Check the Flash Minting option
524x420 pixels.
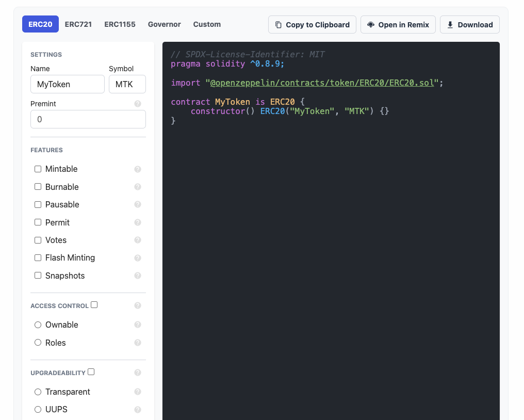tap(38, 257)
